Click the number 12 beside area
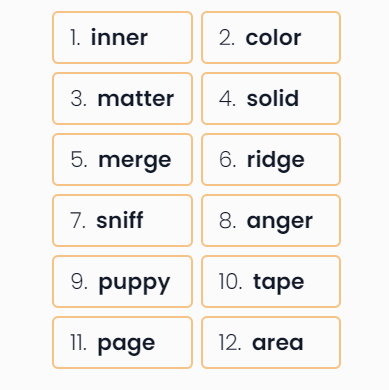The height and width of the screenshot is (390, 389). coord(230,343)
